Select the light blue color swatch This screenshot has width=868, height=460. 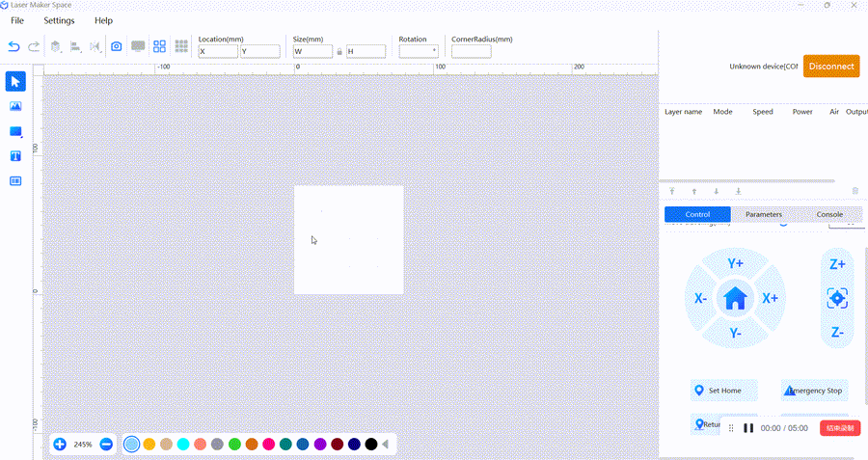click(132, 444)
